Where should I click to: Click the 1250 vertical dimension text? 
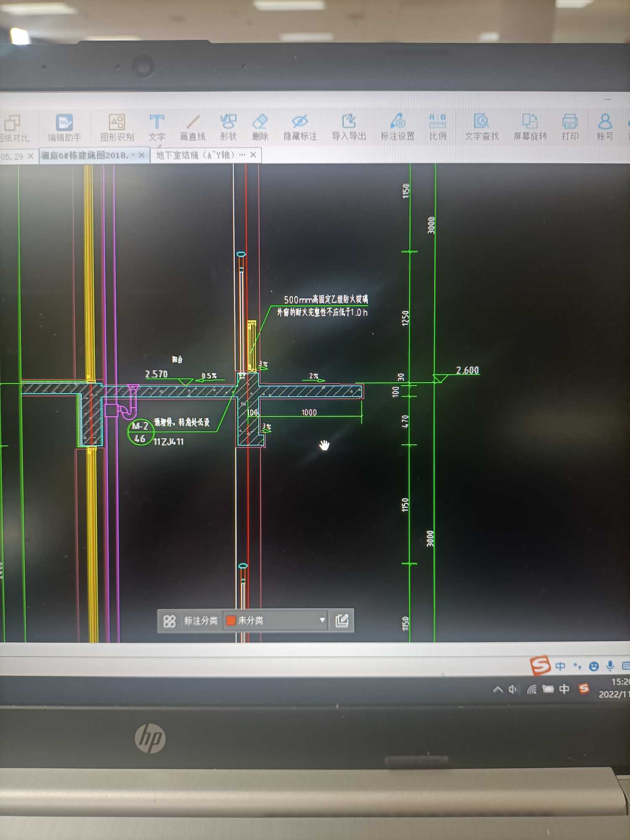(x=405, y=318)
